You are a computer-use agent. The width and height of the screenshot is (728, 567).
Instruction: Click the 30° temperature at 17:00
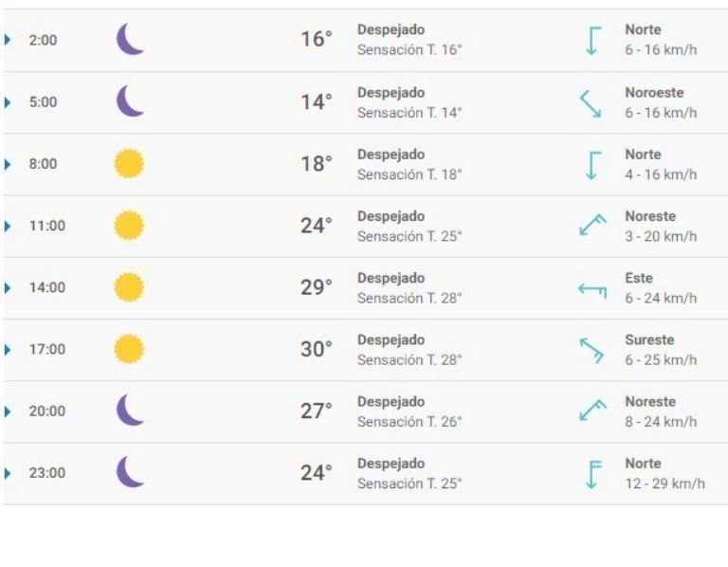pos(317,350)
